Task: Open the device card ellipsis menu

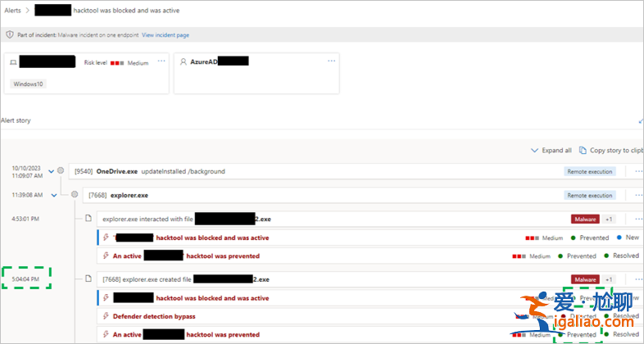Action: [161, 61]
